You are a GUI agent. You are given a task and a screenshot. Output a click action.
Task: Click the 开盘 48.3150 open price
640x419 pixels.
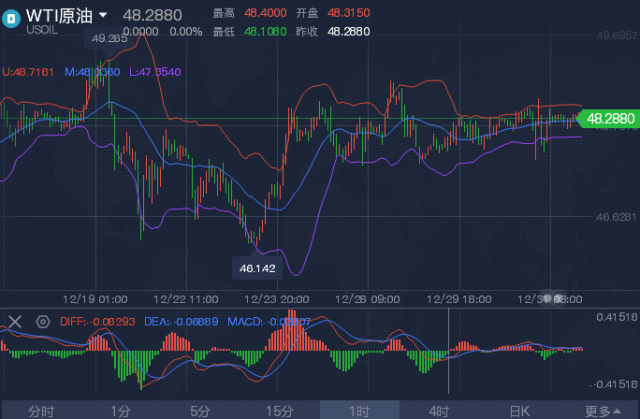coord(333,13)
